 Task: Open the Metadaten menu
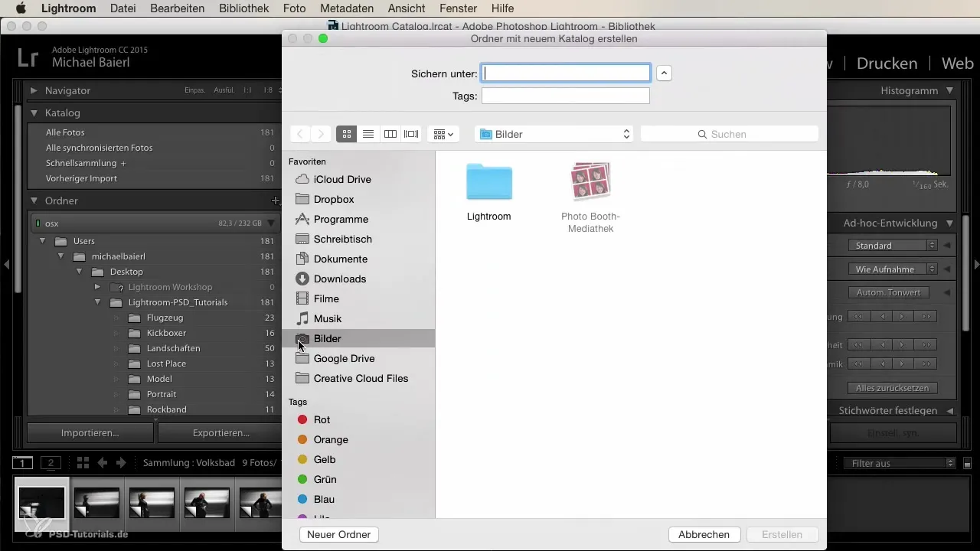click(346, 8)
